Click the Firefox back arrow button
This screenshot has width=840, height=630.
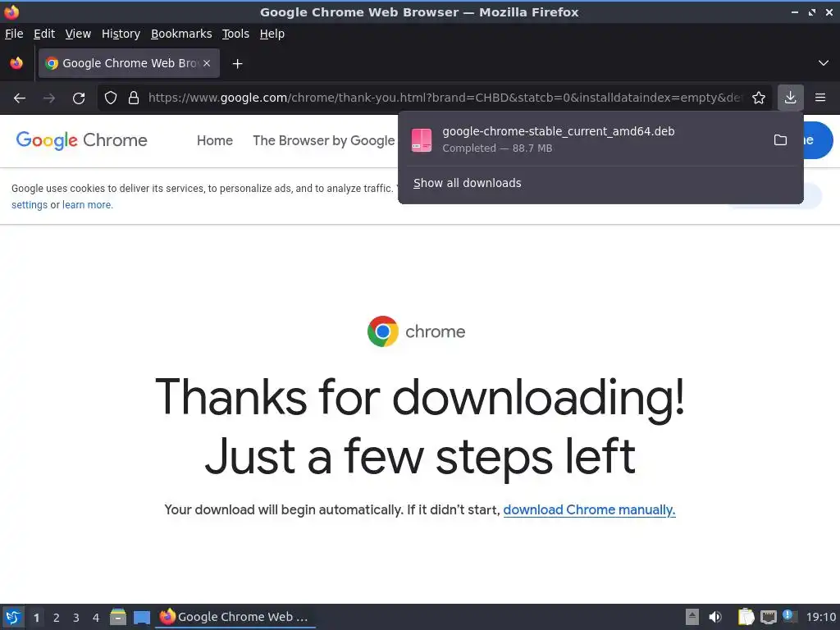click(x=20, y=98)
